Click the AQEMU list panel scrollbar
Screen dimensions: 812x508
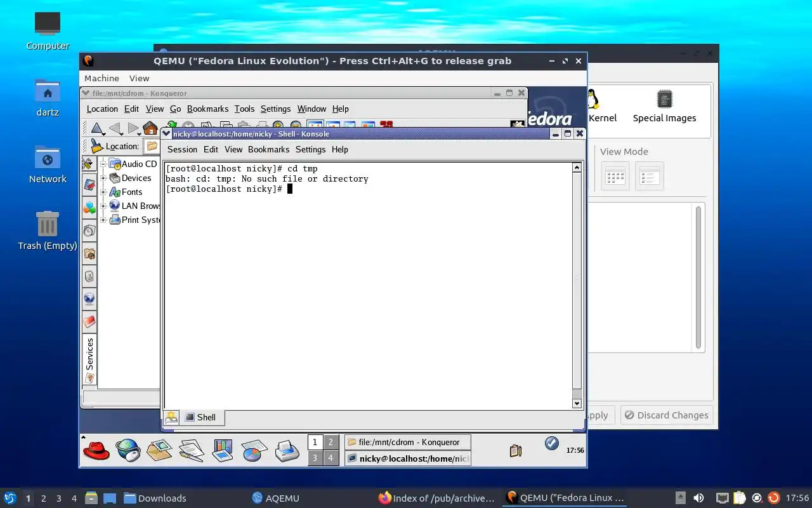coord(698,277)
